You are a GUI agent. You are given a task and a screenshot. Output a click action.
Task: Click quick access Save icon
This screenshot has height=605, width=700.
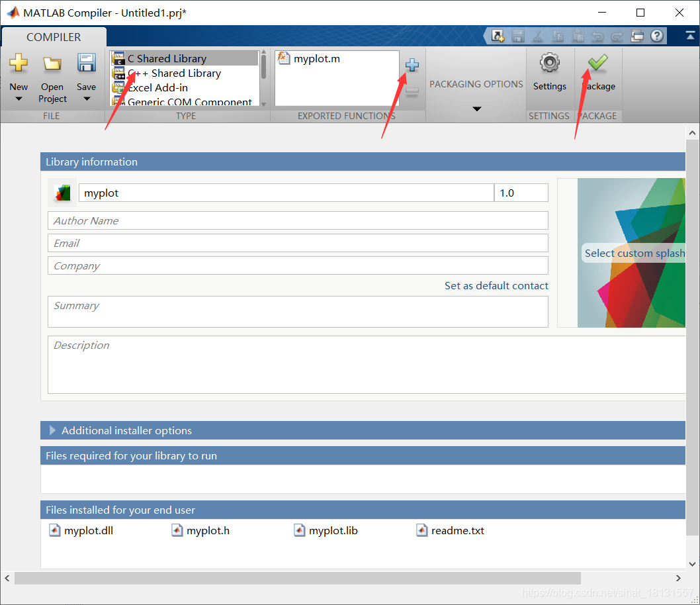point(518,36)
